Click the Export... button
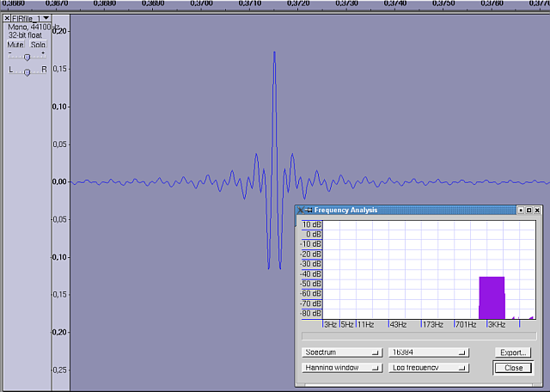The height and width of the screenshot is (392, 550). (513, 352)
